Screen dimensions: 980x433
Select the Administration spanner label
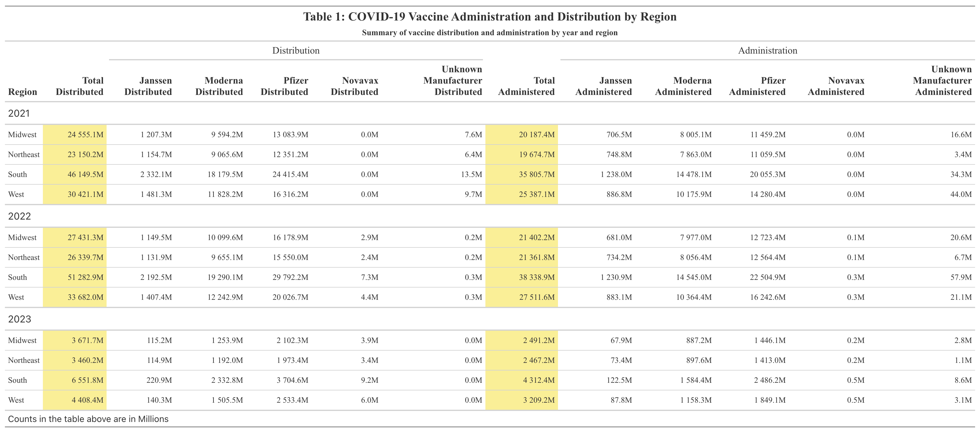point(767,51)
